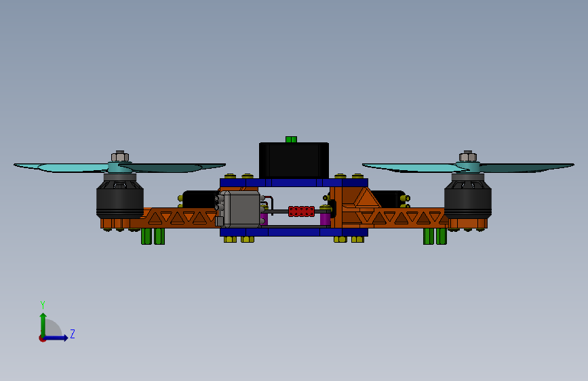Pick the rightmost yellow screw under bottom plate
Viewport: 588px width, 381px height.
tap(357, 239)
